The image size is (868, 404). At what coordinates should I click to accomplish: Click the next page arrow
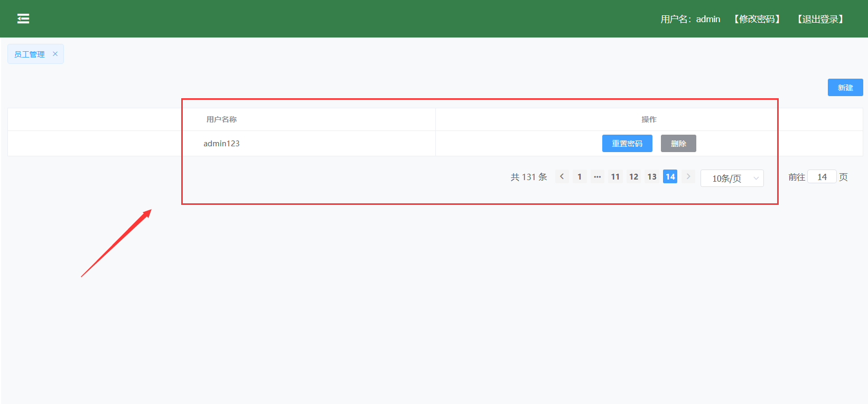(x=688, y=177)
